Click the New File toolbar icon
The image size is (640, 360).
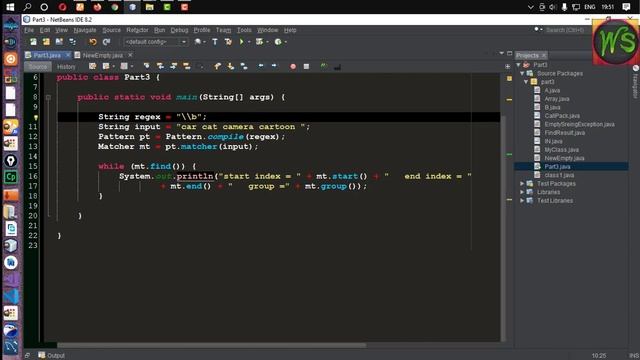pyautogui.click(x=33, y=42)
